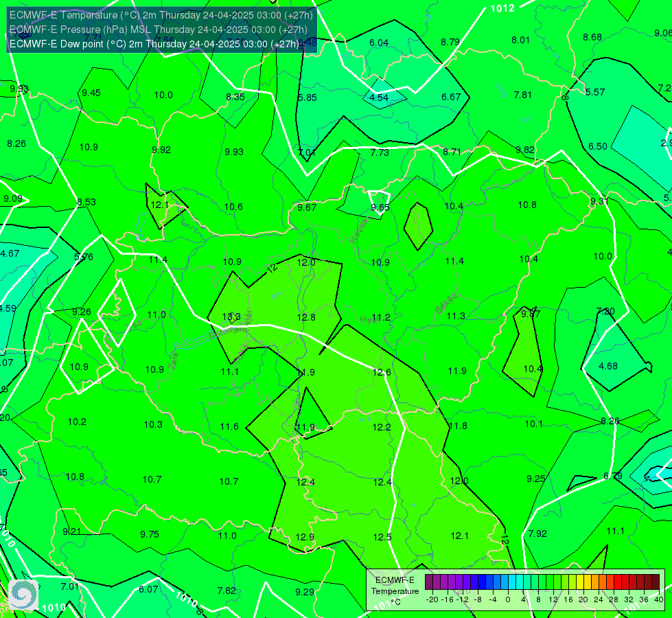Click the 5.76 temperature value
The height and width of the screenshot is (618, 672).
(84, 257)
